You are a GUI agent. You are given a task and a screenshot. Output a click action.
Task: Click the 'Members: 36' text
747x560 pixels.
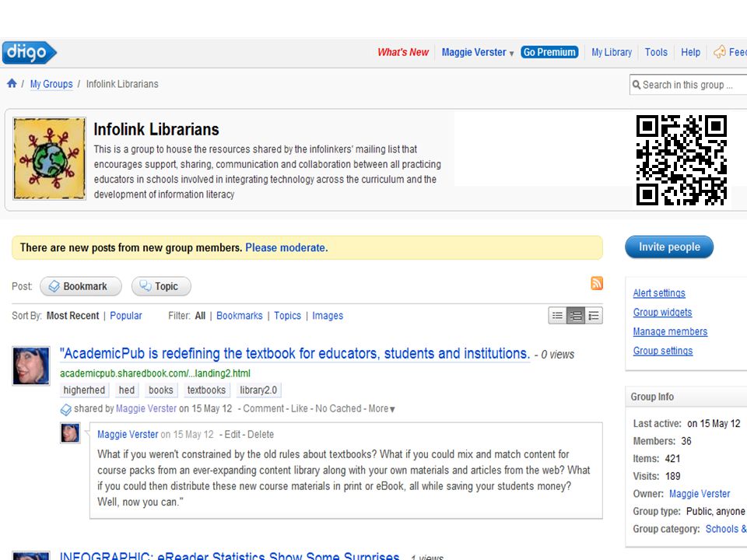(x=662, y=441)
